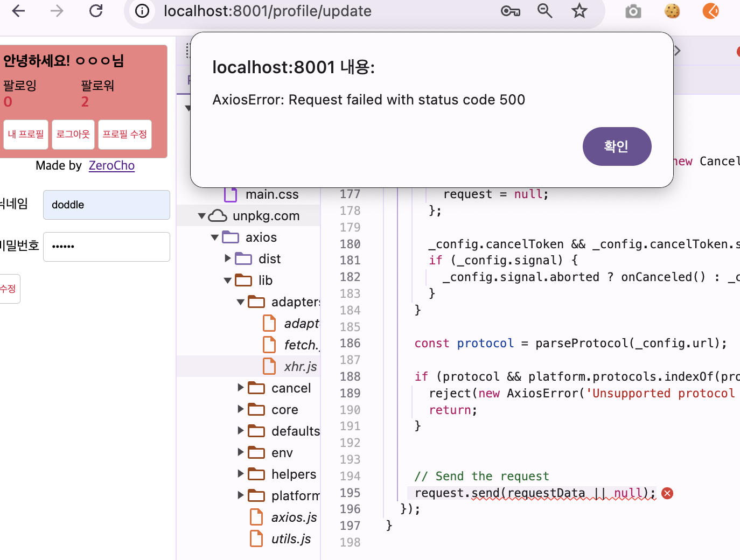740x560 pixels.
Task: Collapse the axios folder
Action: coord(214,237)
